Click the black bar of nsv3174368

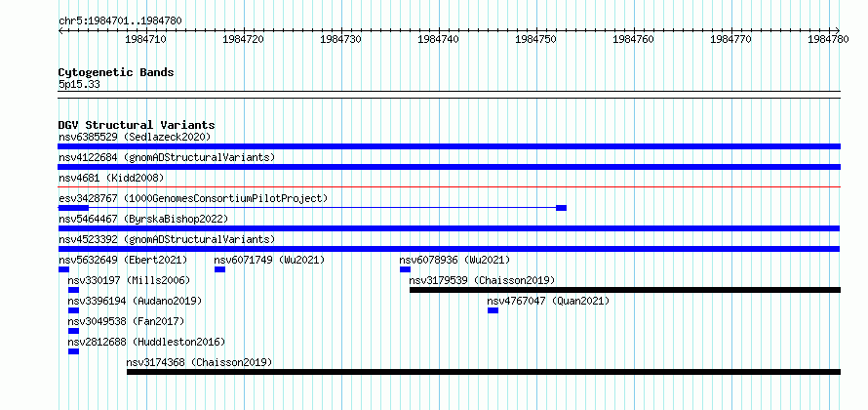(x=484, y=372)
